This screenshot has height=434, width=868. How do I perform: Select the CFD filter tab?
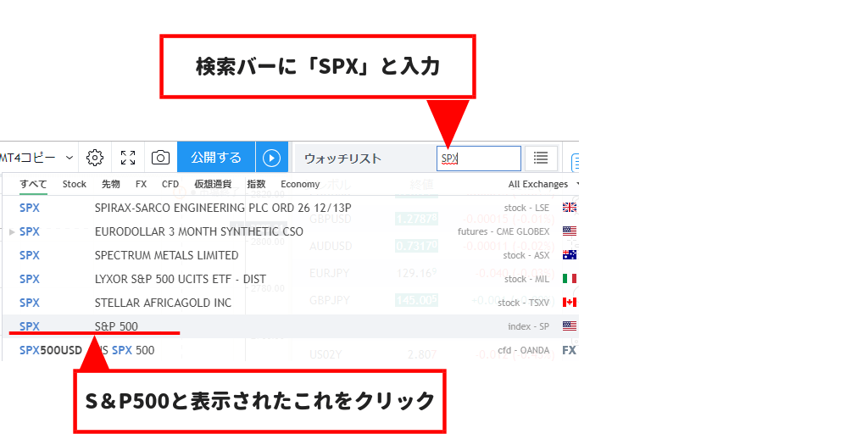[x=170, y=184]
